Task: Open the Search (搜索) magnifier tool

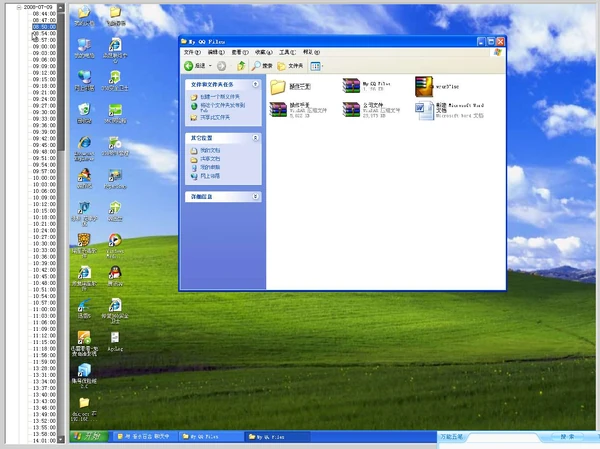Action: pyautogui.click(x=262, y=66)
